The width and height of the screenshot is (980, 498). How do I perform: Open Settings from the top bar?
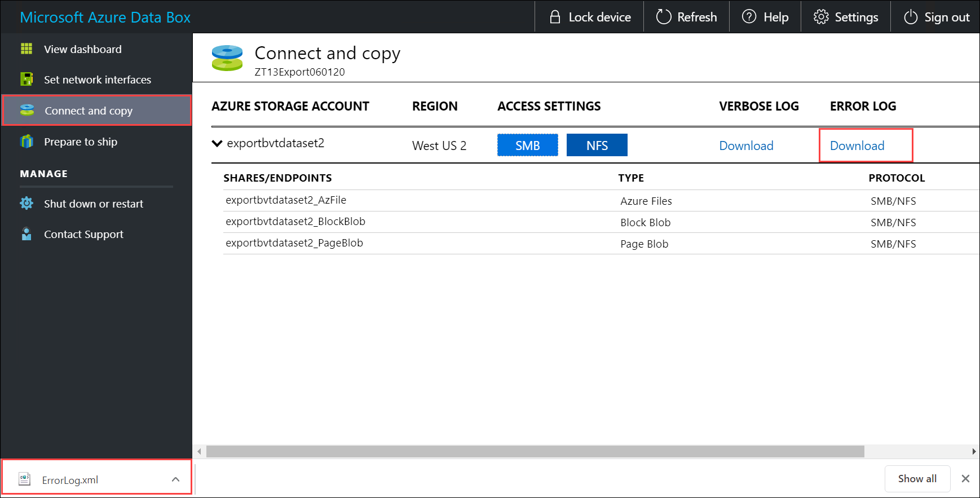(x=845, y=17)
